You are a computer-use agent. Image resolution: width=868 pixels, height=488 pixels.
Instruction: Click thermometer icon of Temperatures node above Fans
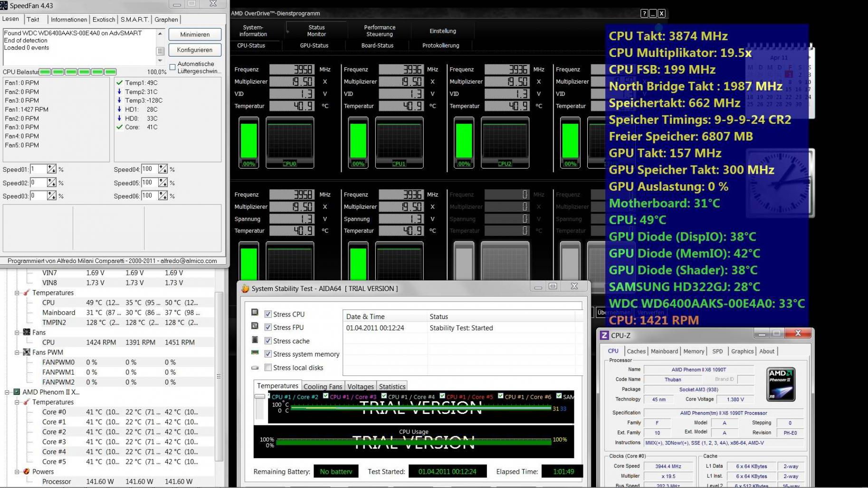[x=27, y=292]
